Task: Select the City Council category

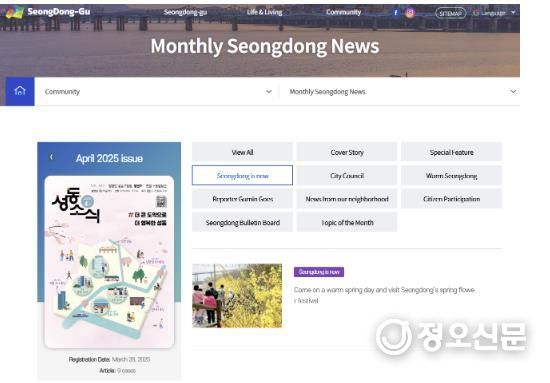Action: [347, 175]
